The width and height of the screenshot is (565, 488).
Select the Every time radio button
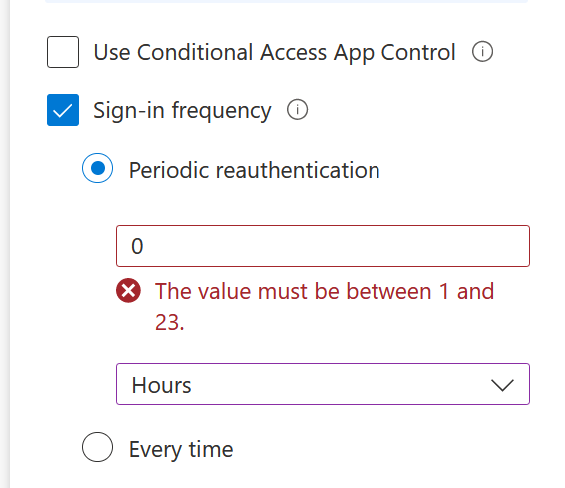tap(97, 447)
